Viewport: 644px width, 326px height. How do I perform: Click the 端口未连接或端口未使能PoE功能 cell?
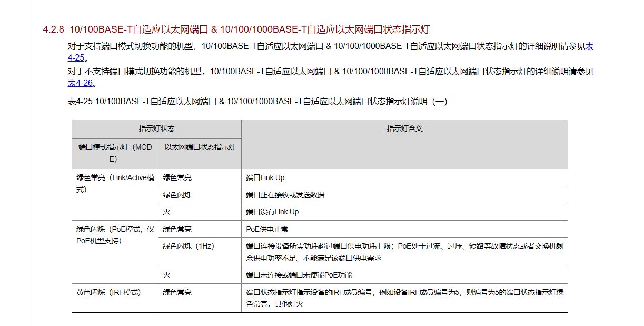pyautogui.click(x=404, y=275)
